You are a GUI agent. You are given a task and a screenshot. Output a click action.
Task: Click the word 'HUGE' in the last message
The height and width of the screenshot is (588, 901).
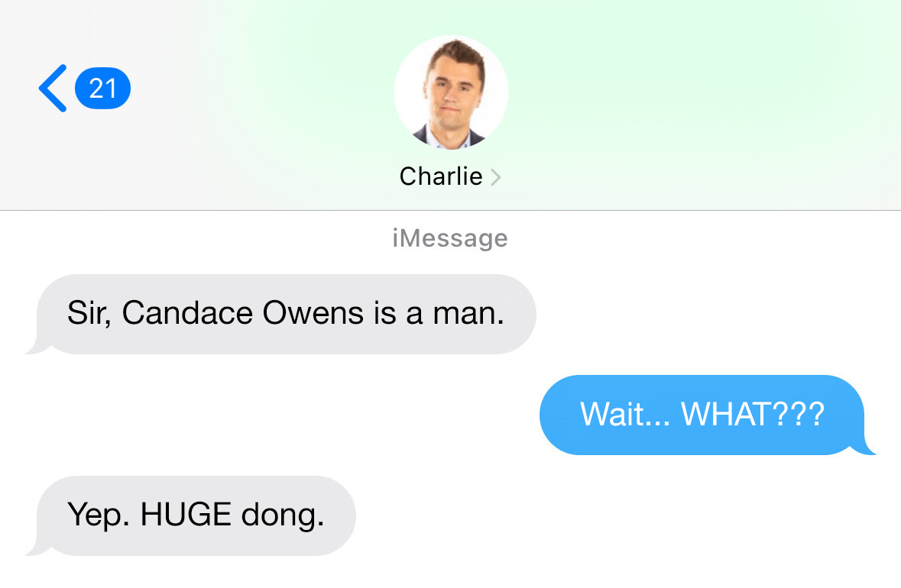[x=186, y=514]
